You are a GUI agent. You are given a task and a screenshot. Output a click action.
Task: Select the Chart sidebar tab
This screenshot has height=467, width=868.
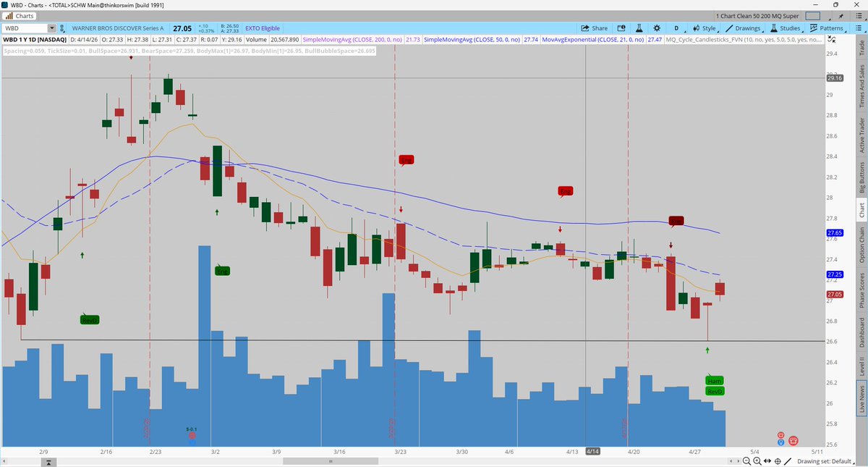tap(861, 210)
